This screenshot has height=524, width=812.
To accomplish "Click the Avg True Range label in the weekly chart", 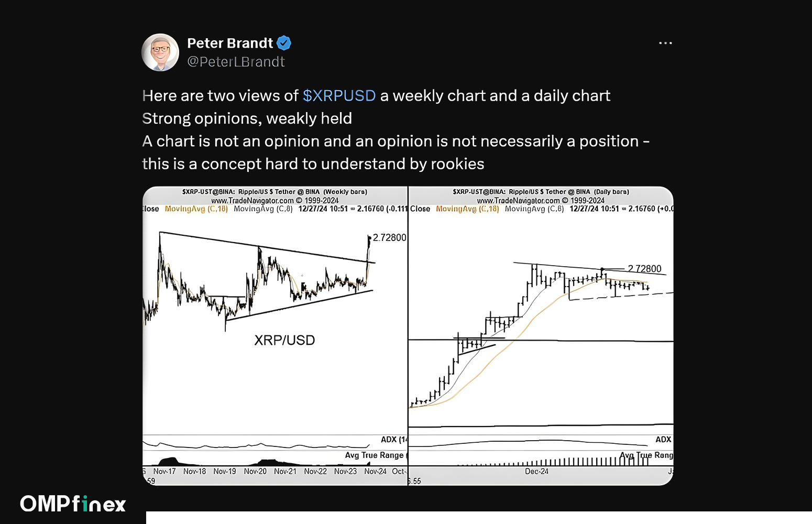I will click(x=374, y=455).
